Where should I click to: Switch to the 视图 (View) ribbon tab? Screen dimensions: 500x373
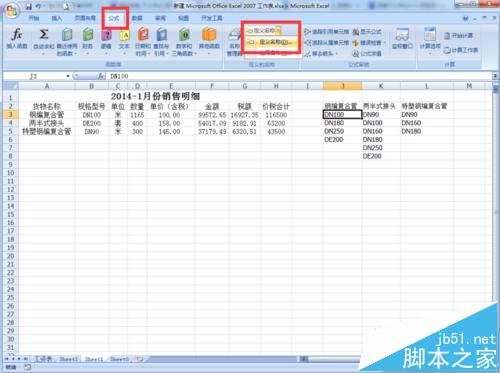pyautogui.click(x=183, y=18)
